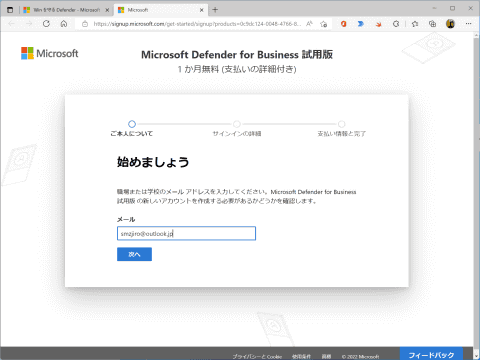The height and width of the screenshot is (360, 480).
Task: Click the ご本人について step circle
Action: 132,124
